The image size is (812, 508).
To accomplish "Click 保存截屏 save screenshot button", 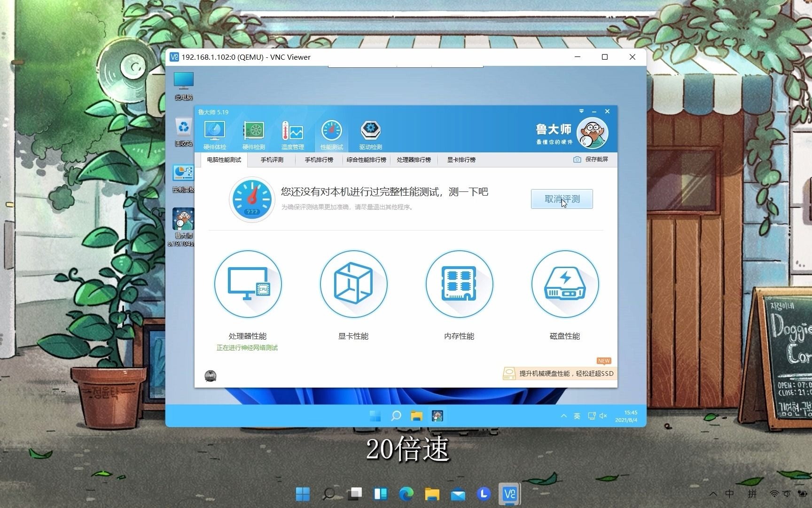I will tap(591, 159).
